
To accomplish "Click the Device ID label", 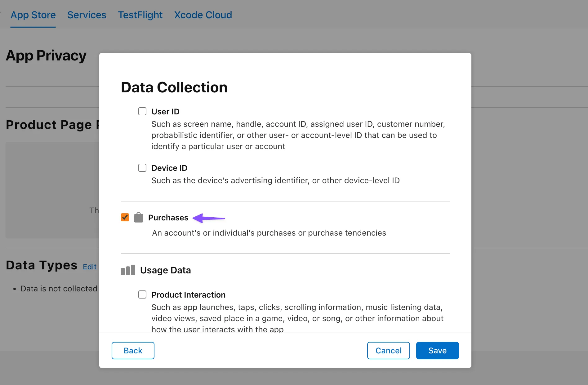I will (x=169, y=168).
